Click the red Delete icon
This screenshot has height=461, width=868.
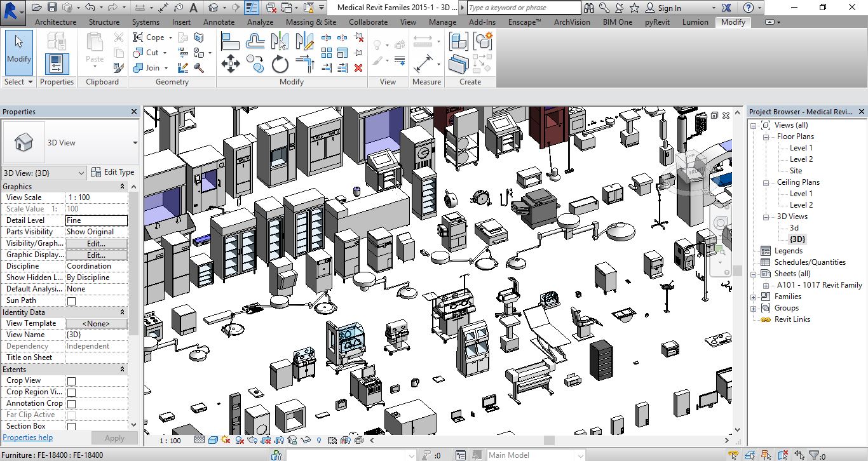358,68
